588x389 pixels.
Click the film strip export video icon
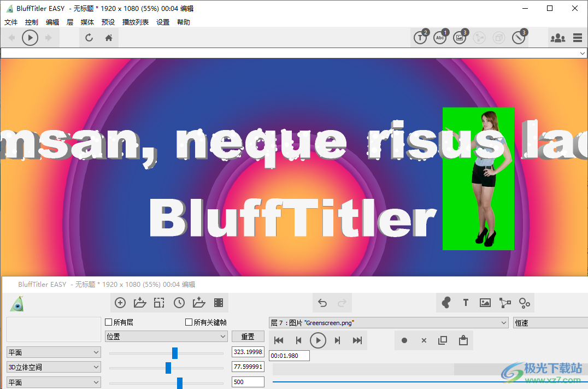(x=219, y=303)
